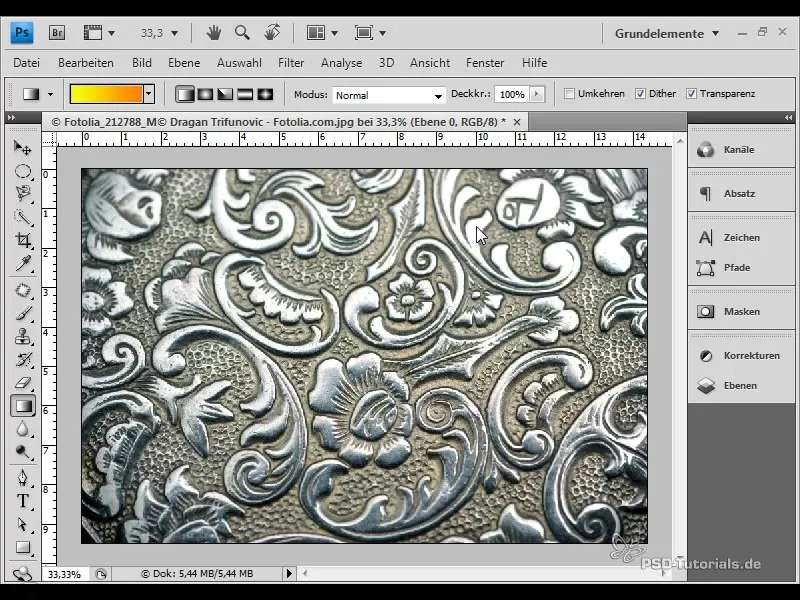Select the Crop tool
Image resolution: width=800 pixels, height=600 pixels.
click(x=22, y=240)
